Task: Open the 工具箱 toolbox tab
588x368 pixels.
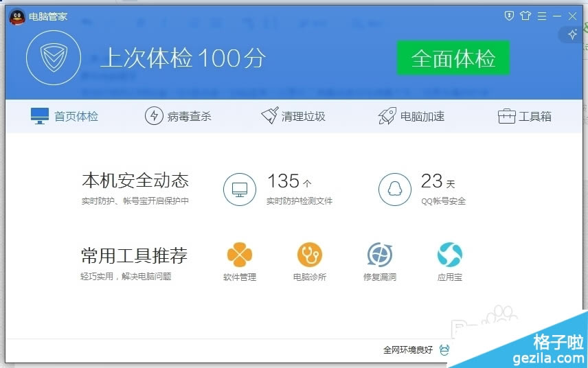Action: point(525,116)
